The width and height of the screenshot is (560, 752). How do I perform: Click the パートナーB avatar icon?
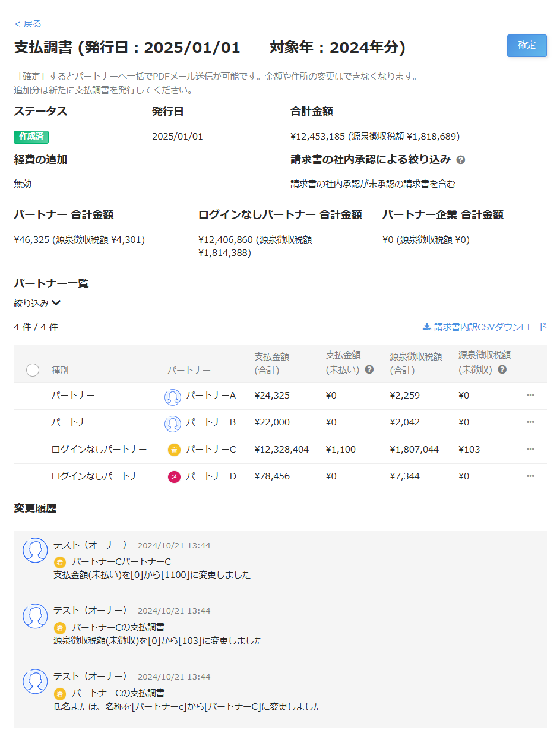pyautogui.click(x=172, y=423)
